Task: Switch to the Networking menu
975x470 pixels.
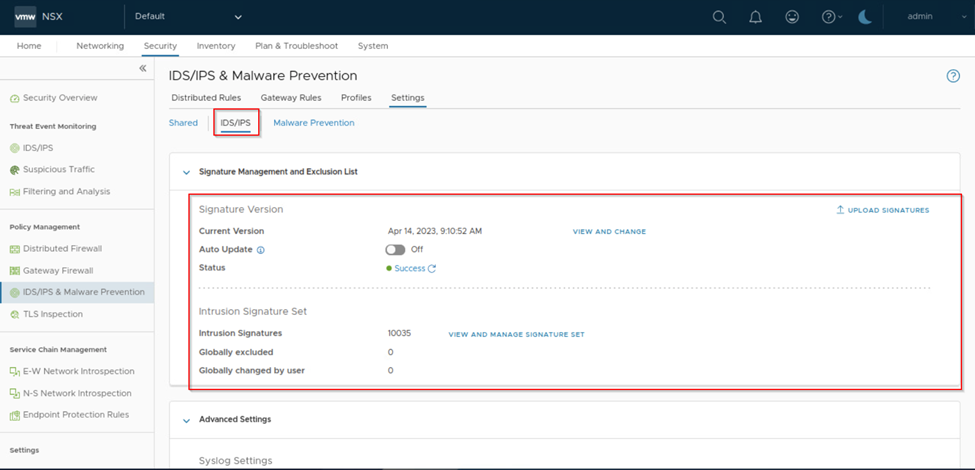Action: pyautogui.click(x=100, y=46)
